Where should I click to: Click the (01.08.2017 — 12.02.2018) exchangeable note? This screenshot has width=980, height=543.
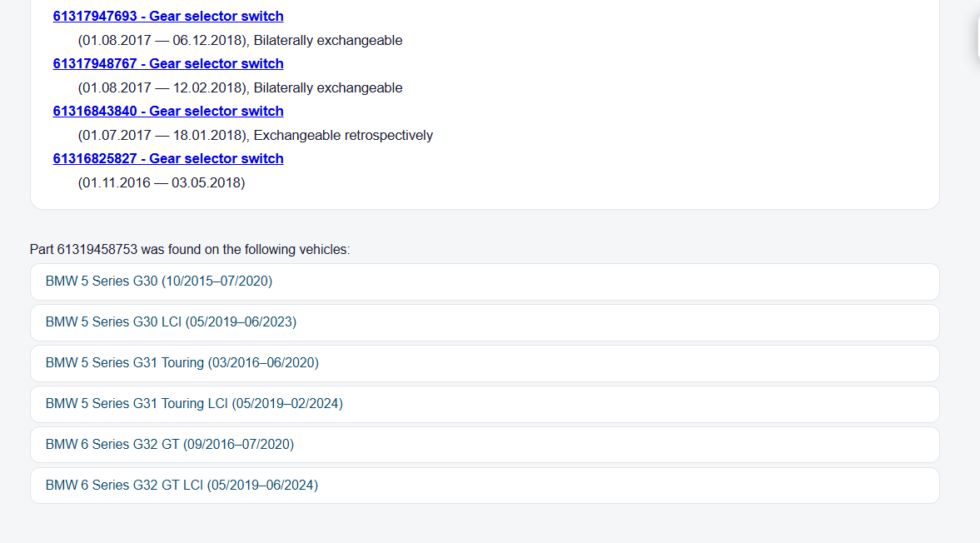pyautogui.click(x=240, y=88)
